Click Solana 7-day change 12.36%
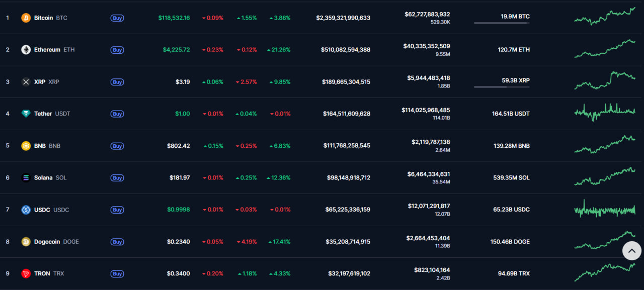The image size is (644, 290). (x=280, y=177)
